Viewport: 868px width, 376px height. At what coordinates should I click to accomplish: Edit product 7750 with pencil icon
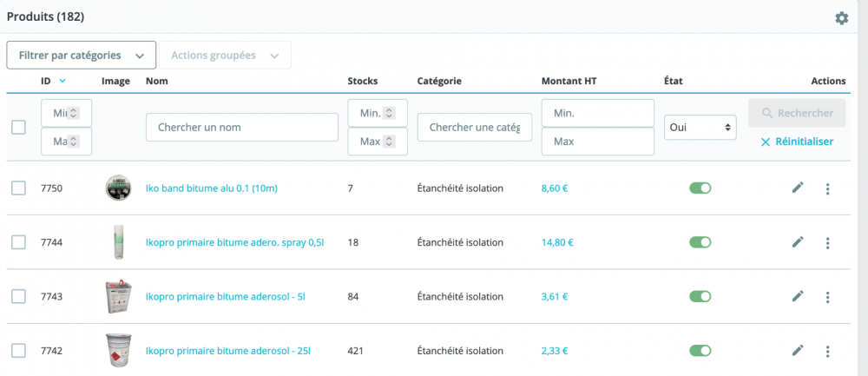(798, 188)
